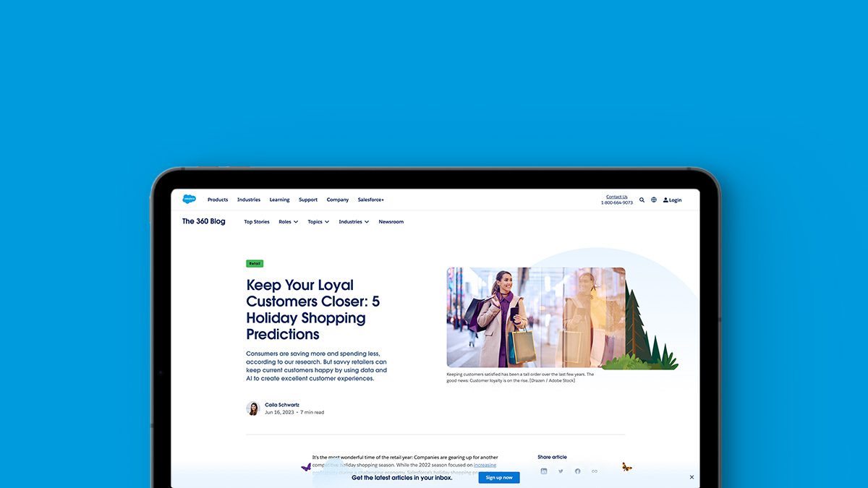Share article on LinkedIn
This screenshot has width=868, height=488.
(x=544, y=471)
